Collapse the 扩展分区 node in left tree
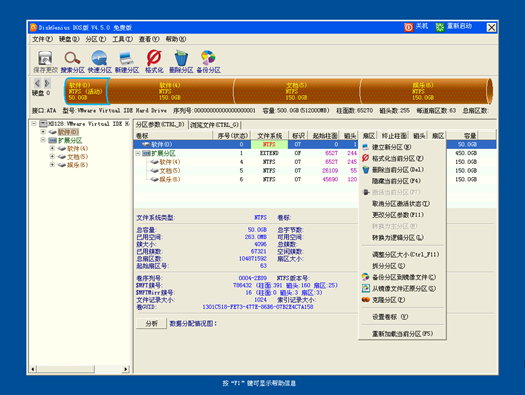 pos(43,140)
